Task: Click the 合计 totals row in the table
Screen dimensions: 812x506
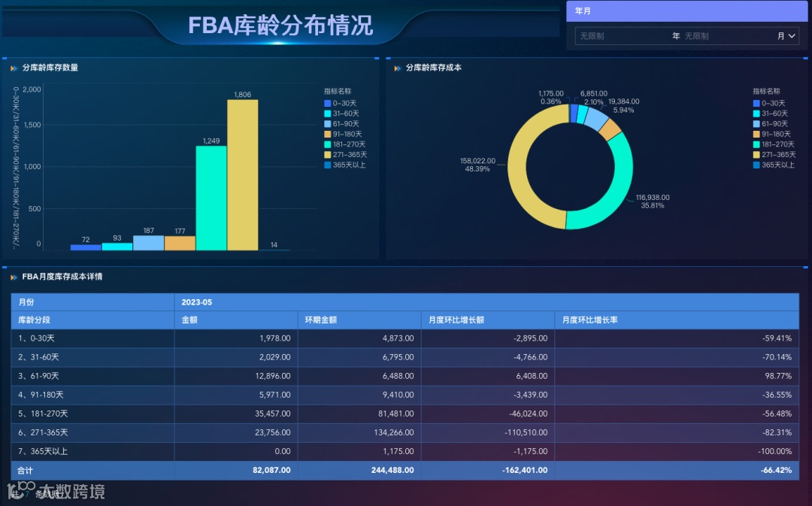Action: 90,470
